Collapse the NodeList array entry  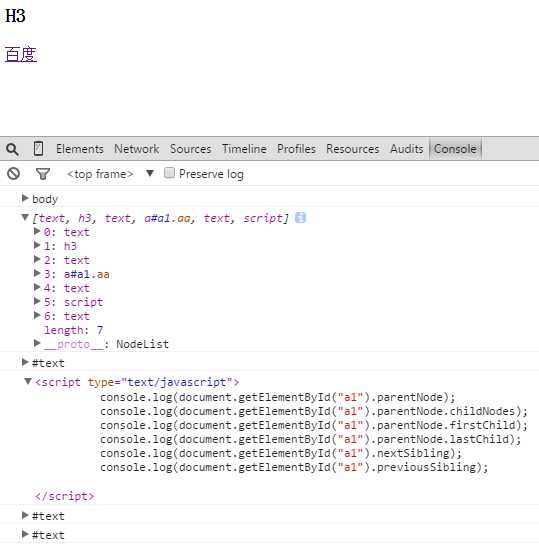click(25, 218)
